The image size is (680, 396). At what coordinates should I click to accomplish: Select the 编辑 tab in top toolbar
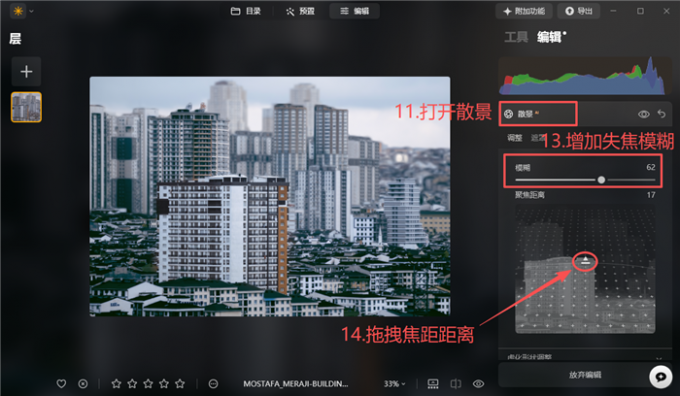(x=354, y=11)
